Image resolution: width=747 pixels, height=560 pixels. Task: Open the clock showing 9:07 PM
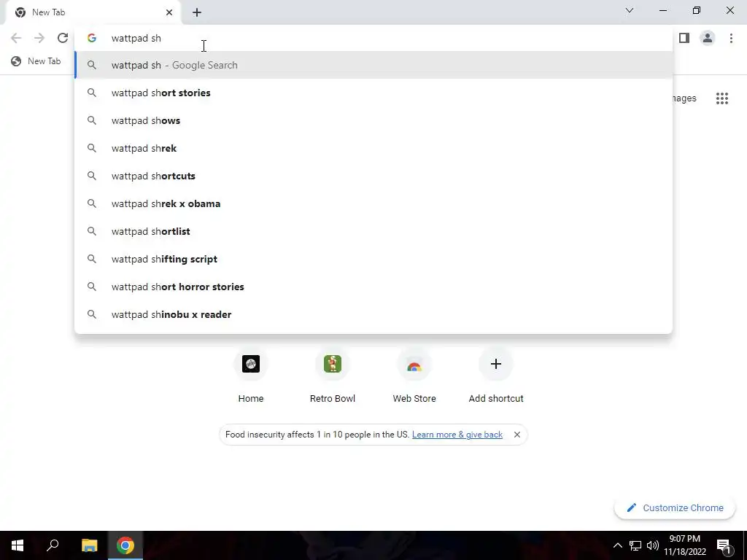[x=684, y=545]
